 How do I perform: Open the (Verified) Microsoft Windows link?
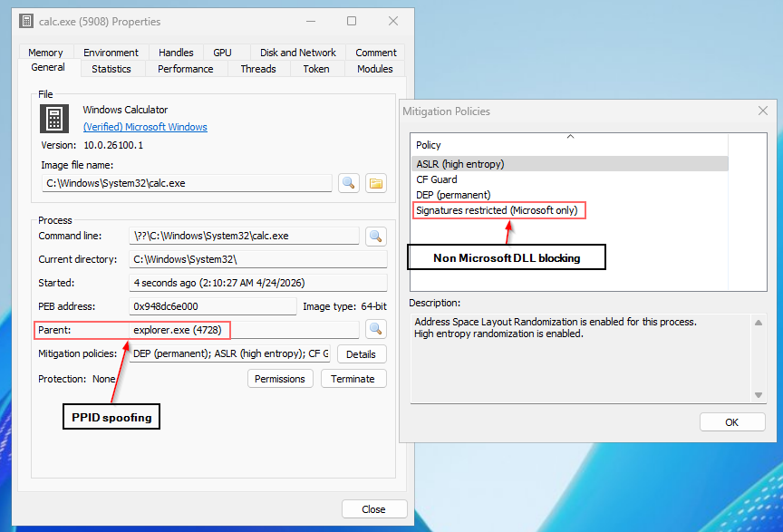point(145,127)
